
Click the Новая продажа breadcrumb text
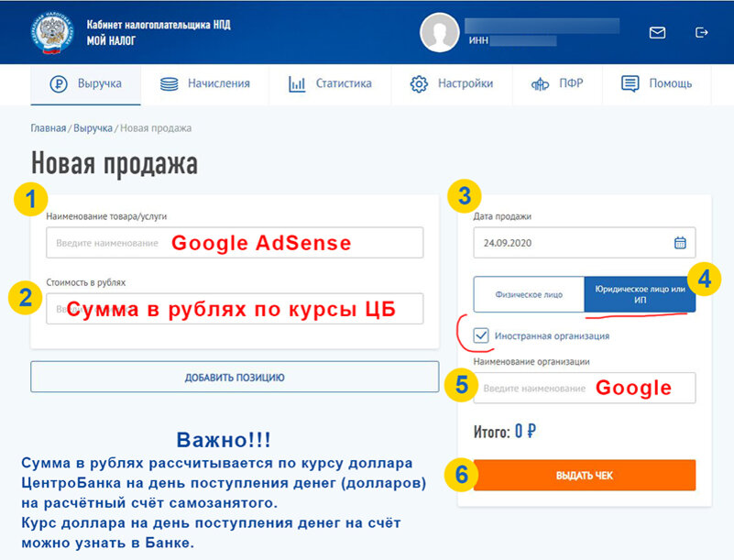point(156,128)
